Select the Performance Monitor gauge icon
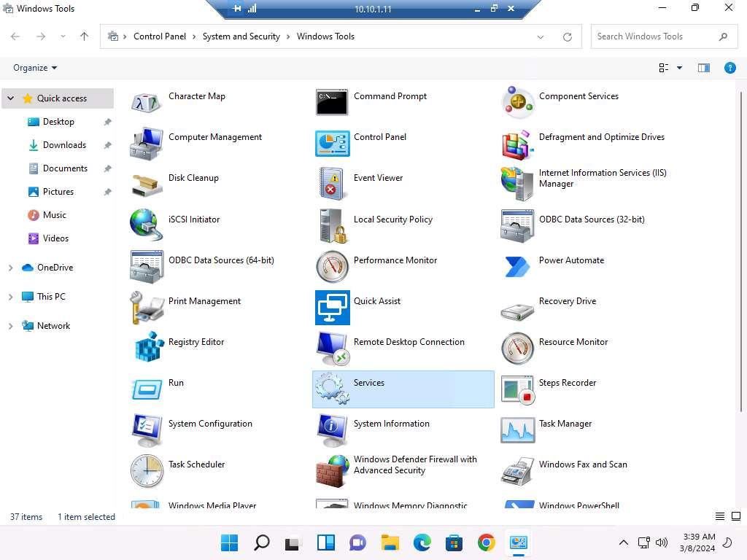Image resolution: width=747 pixels, height=560 pixels. click(332, 266)
